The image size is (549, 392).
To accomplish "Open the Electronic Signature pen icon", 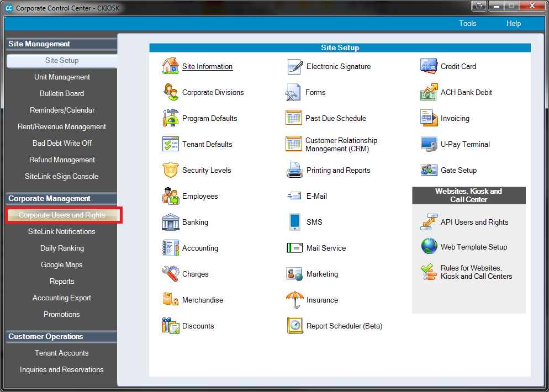I will tap(294, 66).
